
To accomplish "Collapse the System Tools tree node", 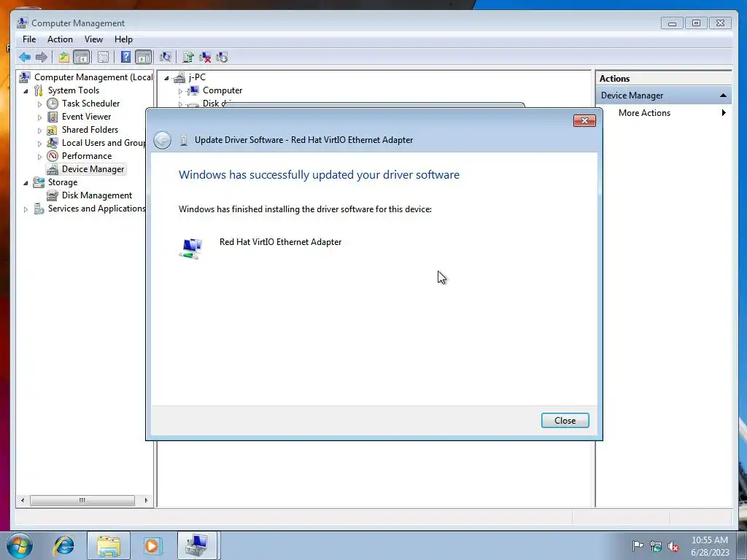I will [x=26, y=90].
